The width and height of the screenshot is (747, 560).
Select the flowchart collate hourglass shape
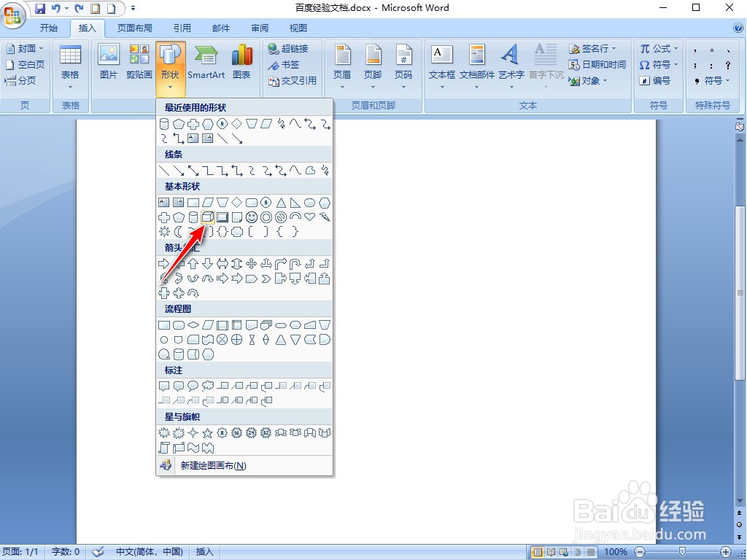tap(252, 340)
